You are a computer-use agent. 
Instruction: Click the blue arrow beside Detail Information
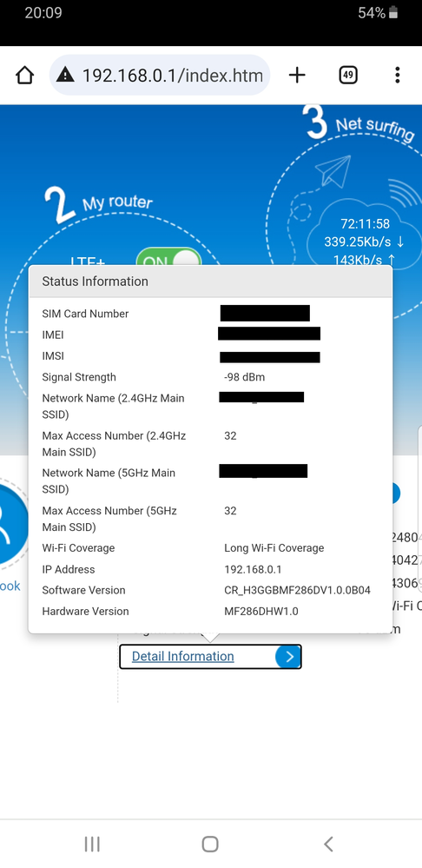pyautogui.click(x=288, y=657)
